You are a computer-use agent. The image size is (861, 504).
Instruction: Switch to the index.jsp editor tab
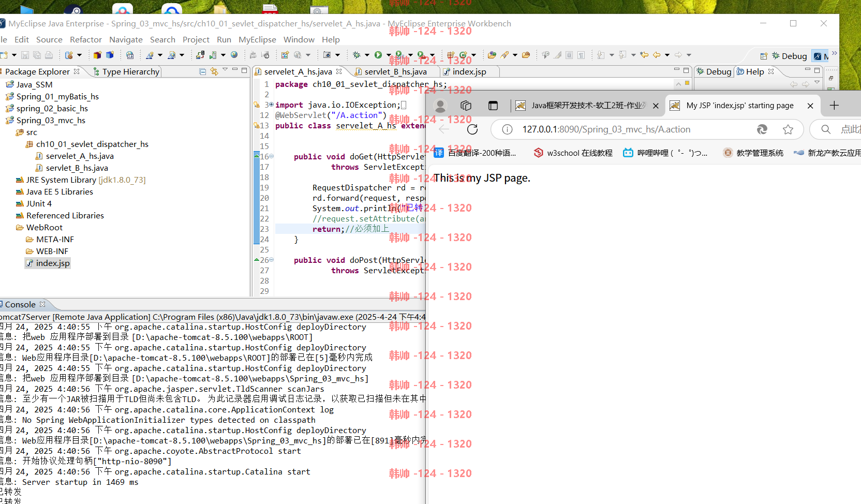point(469,71)
